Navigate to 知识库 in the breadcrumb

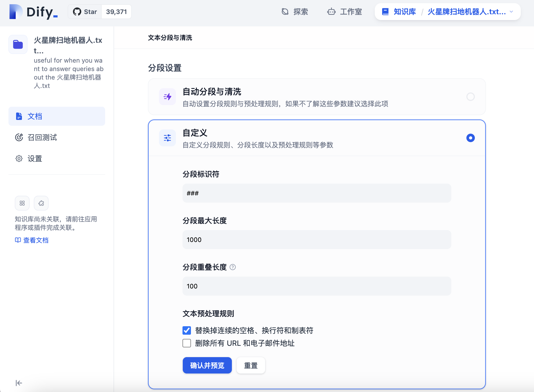(404, 12)
